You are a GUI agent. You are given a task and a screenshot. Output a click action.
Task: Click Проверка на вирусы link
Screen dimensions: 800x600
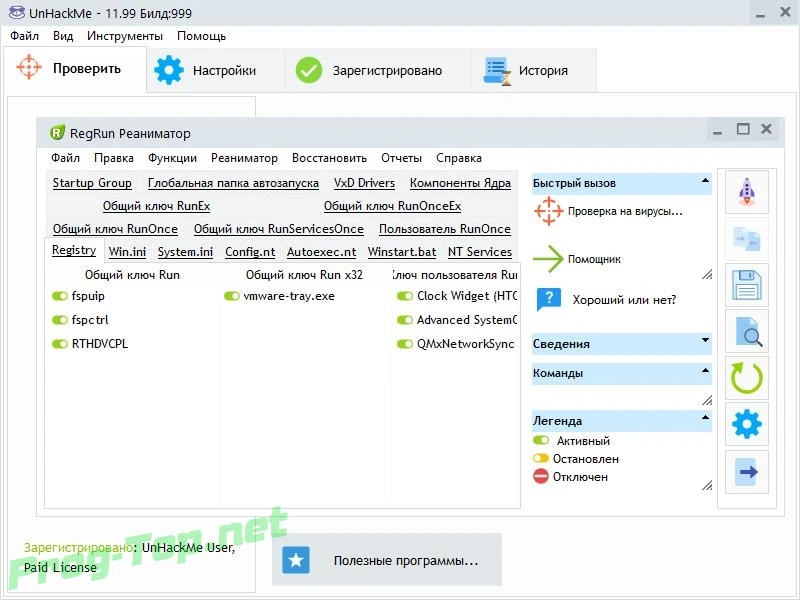[625, 211]
